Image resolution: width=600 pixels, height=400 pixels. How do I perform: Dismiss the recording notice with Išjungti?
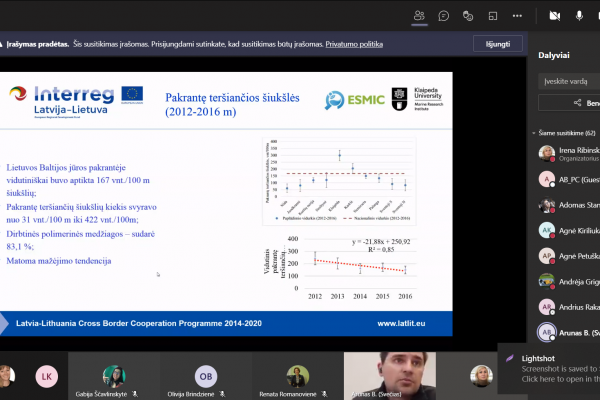tap(498, 44)
